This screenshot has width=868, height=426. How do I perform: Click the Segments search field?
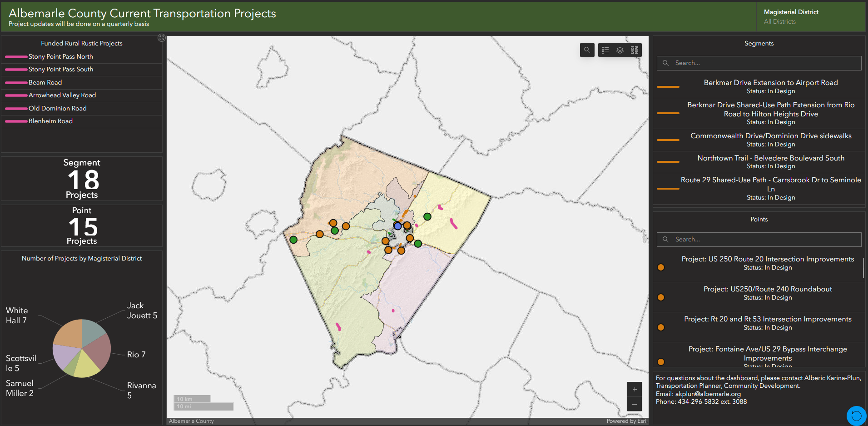(763, 63)
